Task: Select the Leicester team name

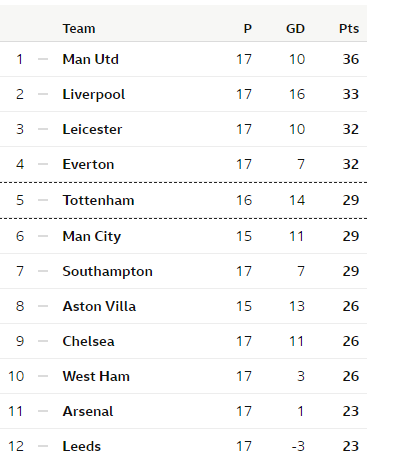Action: [x=92, y=129]
